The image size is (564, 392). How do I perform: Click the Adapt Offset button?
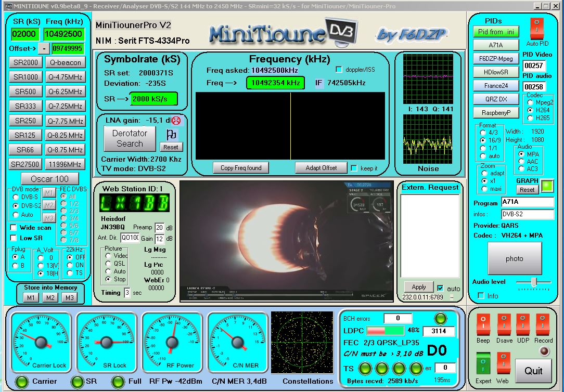coord(321,168)
